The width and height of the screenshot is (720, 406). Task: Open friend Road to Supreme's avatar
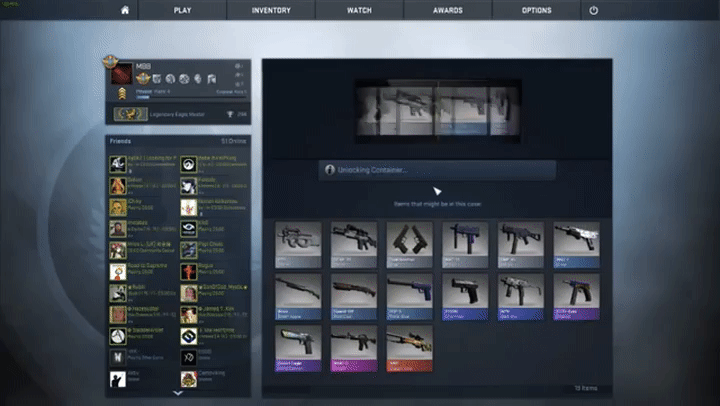point(118,271)
